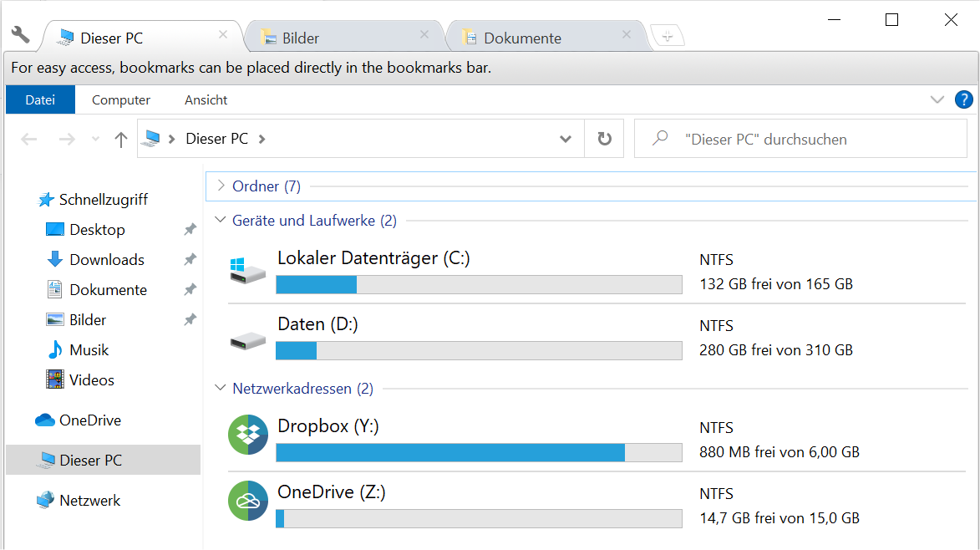
Task: Click the pin icon next to Desktop
Action: (x=190, y=229)
